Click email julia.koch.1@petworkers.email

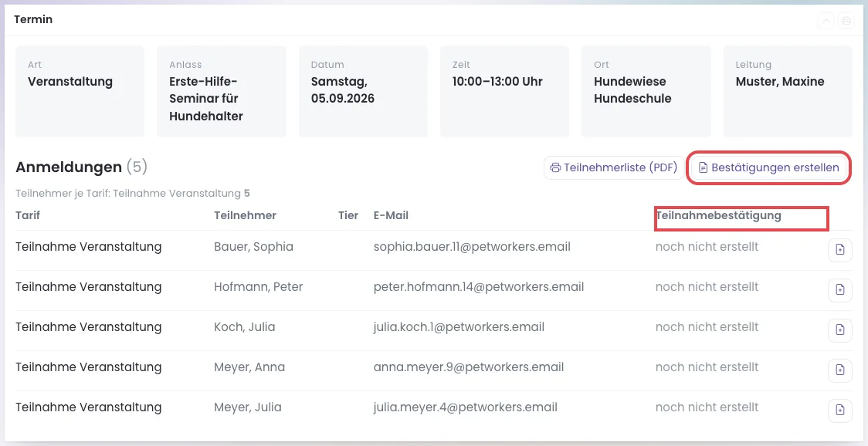[459, 327]
